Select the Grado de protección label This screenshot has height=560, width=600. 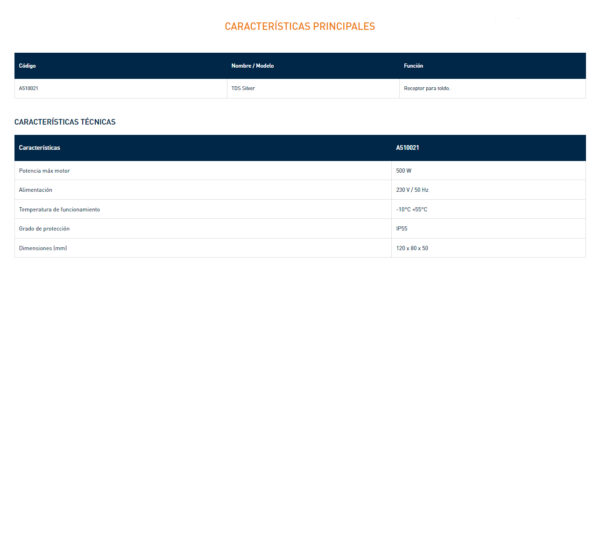pos(45,228)
